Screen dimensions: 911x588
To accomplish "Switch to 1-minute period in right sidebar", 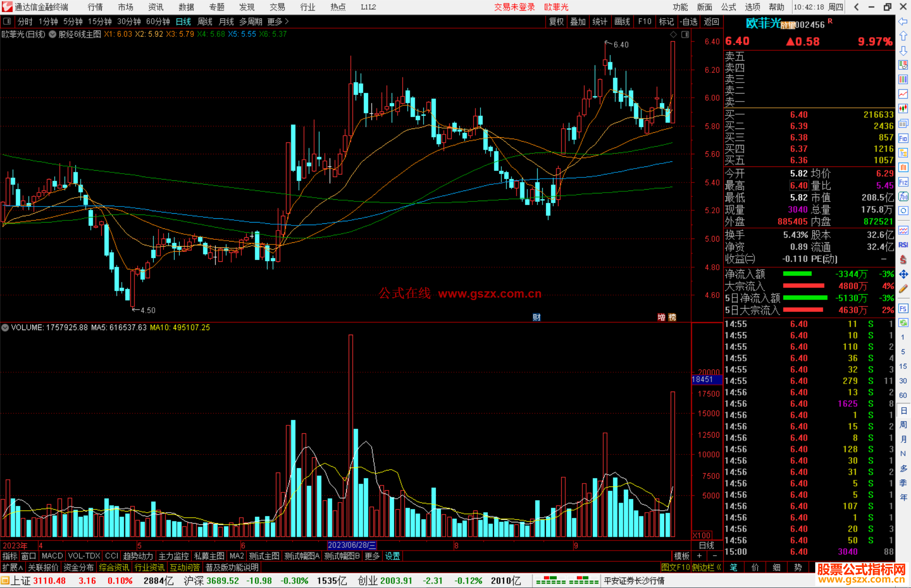I will 903,337.
